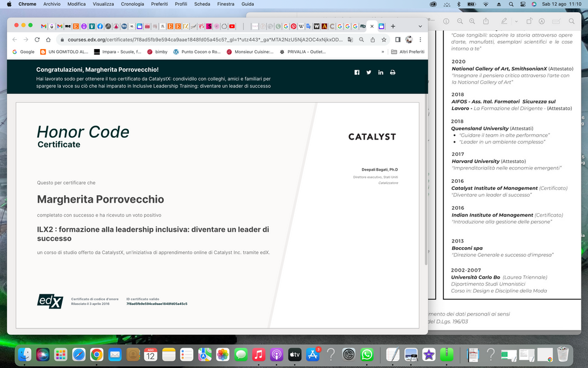Viewport: 588px width, 368px height.
Task: Print the certificate using printer icon
Action: pos(393,72)
